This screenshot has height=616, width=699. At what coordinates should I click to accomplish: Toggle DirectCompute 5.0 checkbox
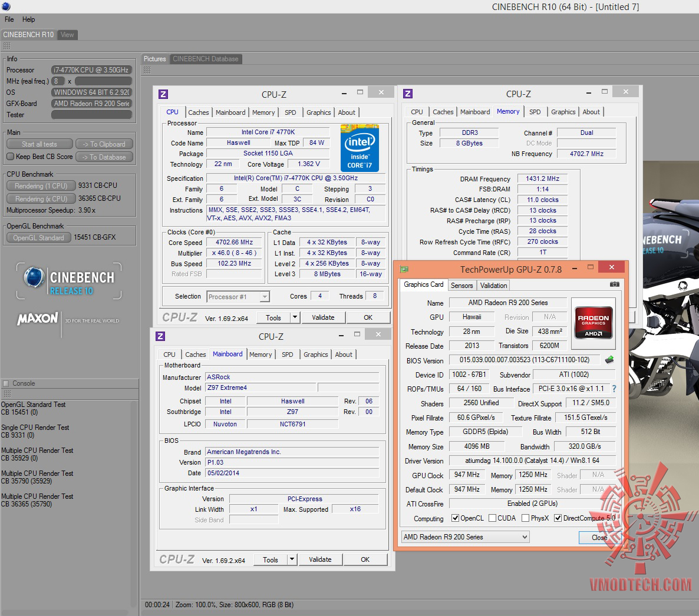558,518
